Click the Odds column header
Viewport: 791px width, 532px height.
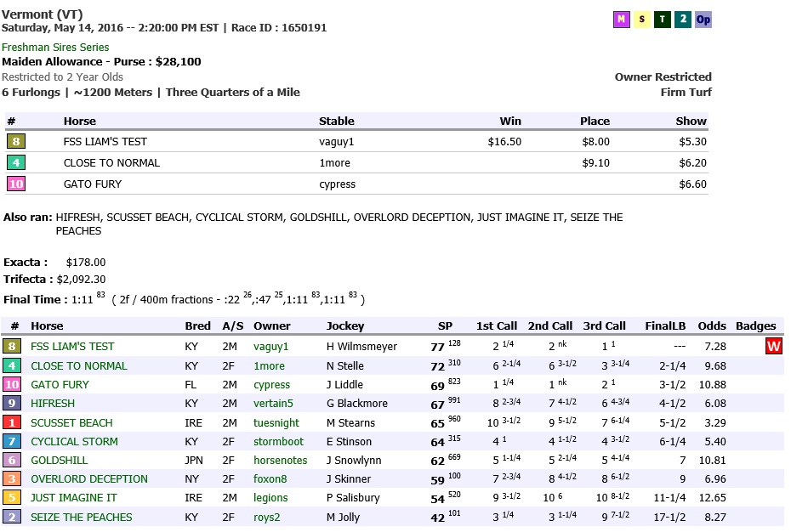tap(712, 326)
